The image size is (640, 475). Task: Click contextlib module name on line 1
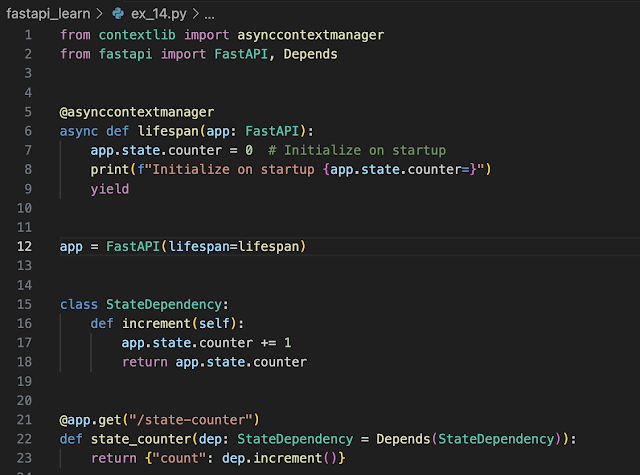coord(137,36)
